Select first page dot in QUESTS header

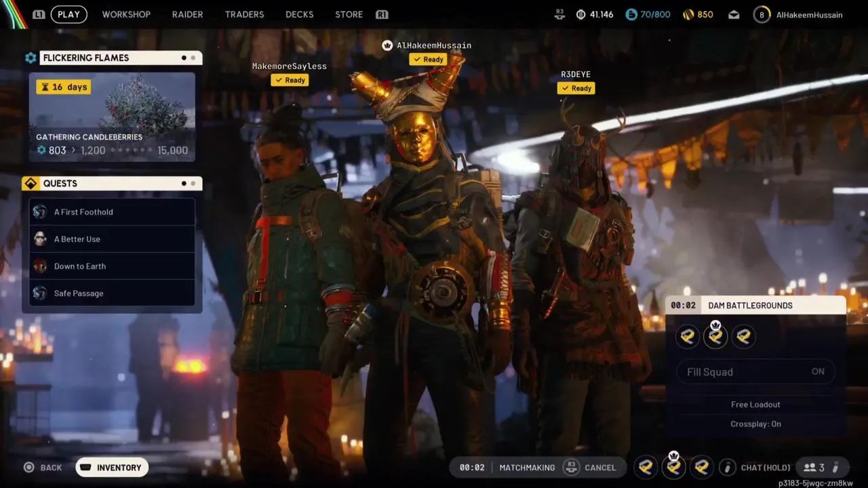pos(184,184)
